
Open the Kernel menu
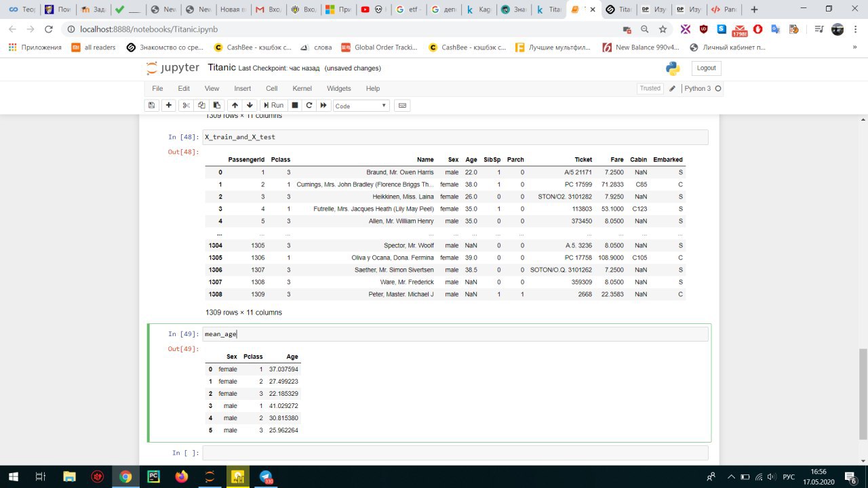tap(302, 88)
